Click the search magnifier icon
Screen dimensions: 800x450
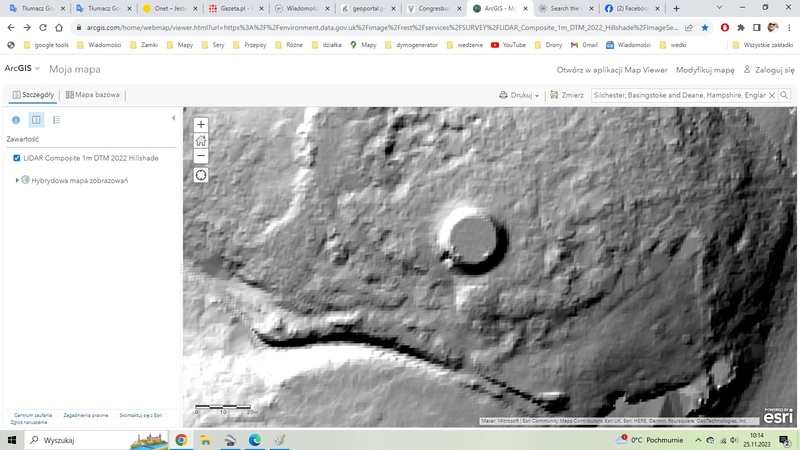tap(785, 95)
